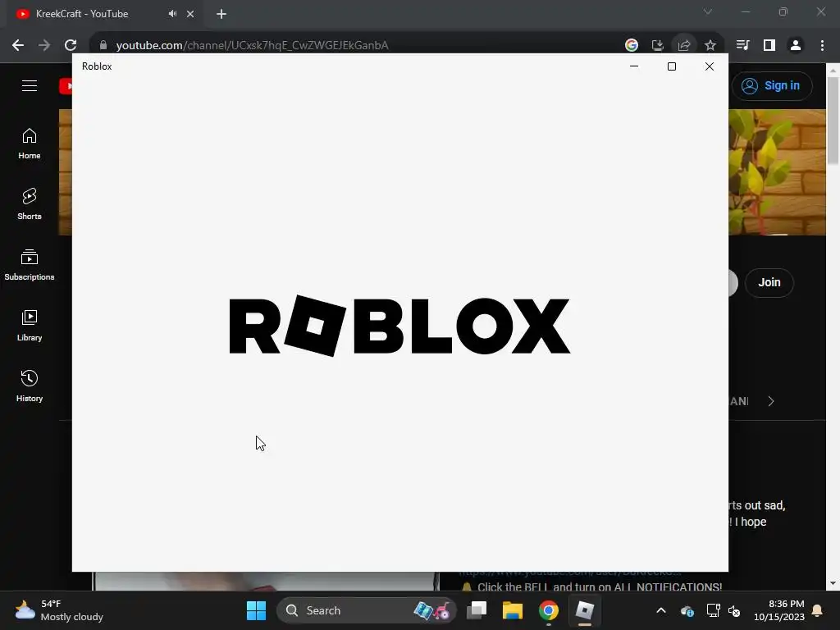Open Subscriptions in the YouTube sidebar

pos(30,265)
